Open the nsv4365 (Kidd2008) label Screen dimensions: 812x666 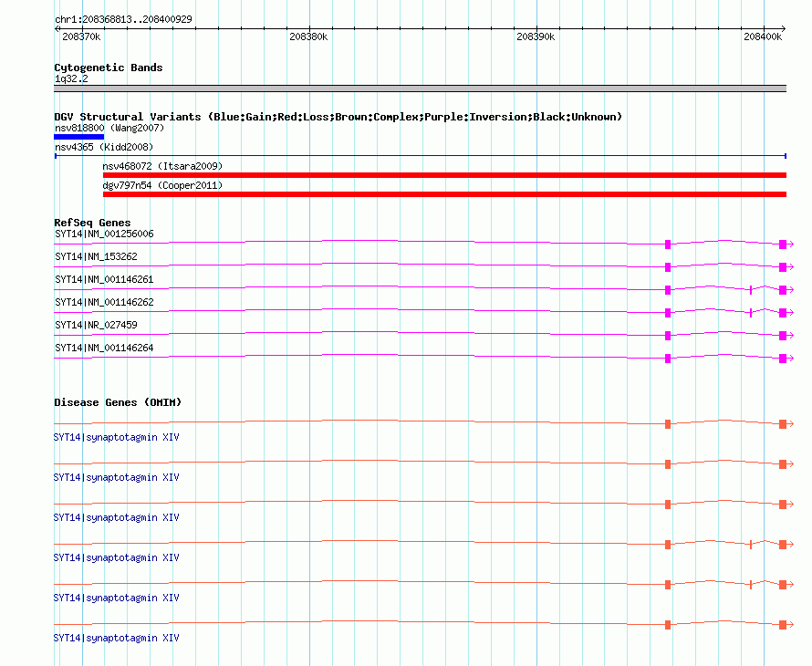click(104, 147)
